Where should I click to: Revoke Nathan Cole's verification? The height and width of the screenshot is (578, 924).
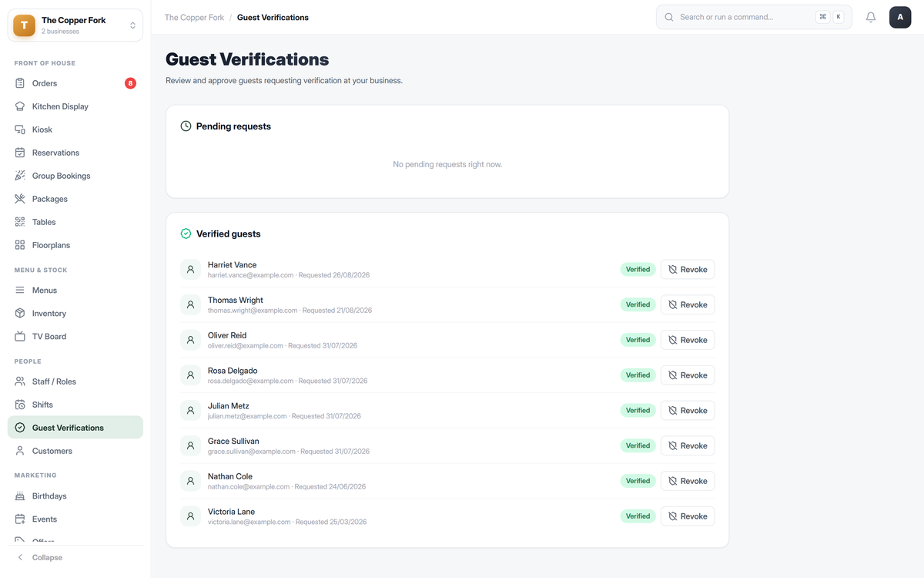[688, 481]
